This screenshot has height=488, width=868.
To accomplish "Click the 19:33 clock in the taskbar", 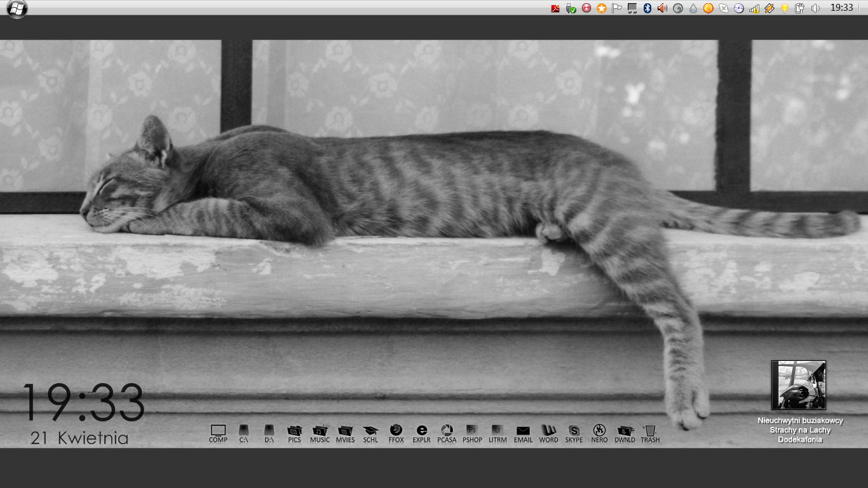I will (841, 8).
